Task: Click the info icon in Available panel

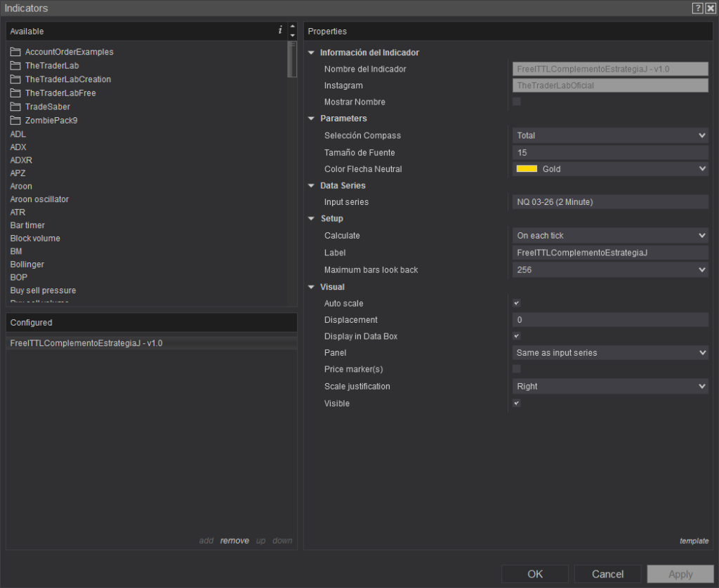Action: 280,31
